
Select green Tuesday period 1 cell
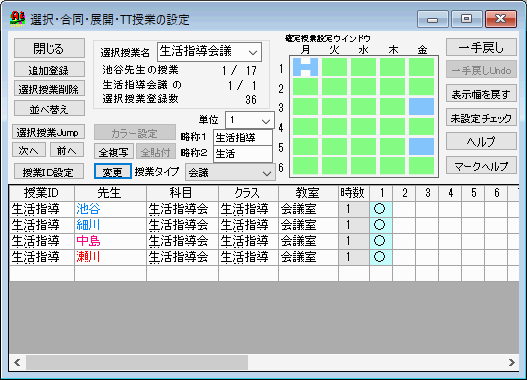click(334, 67)
